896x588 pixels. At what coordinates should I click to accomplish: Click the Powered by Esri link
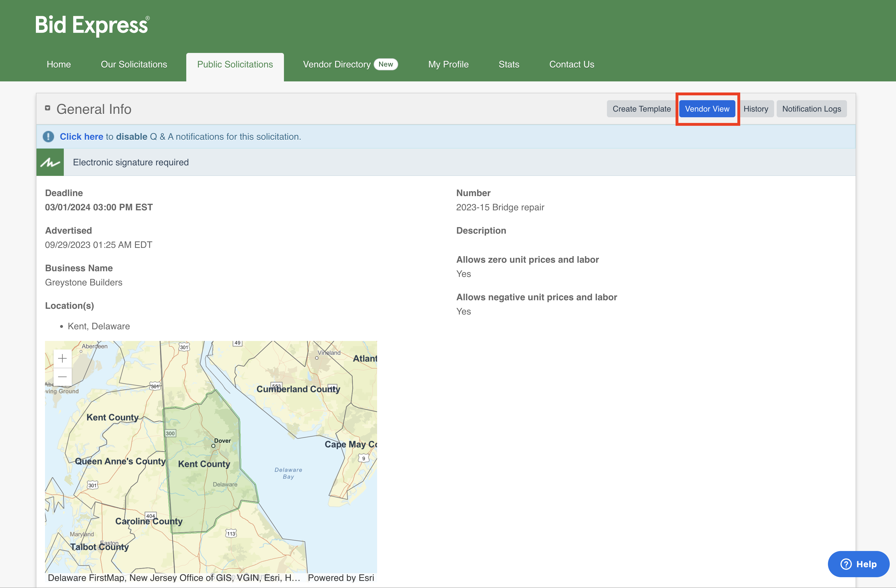[x=341, y=578]
